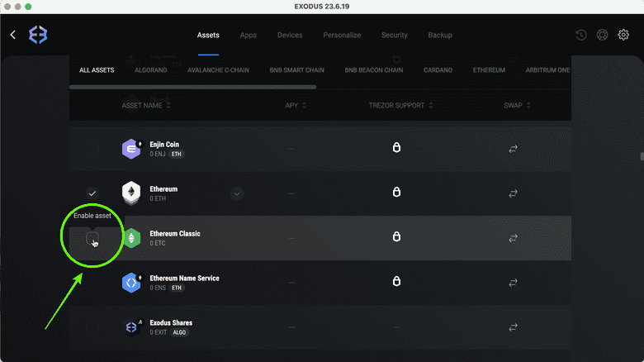
Task: Enable the Ethereum Classic asset checkbox
Action: coord(93,238)
